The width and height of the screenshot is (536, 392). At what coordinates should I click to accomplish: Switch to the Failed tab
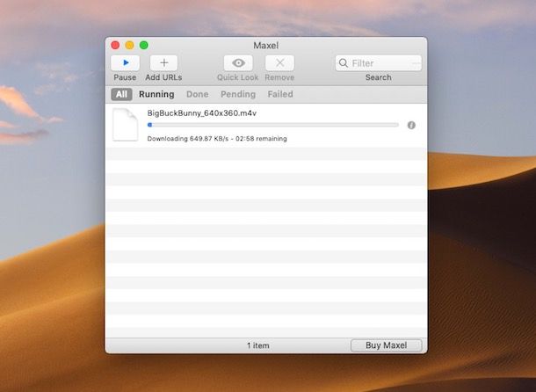tap(280, 94)
